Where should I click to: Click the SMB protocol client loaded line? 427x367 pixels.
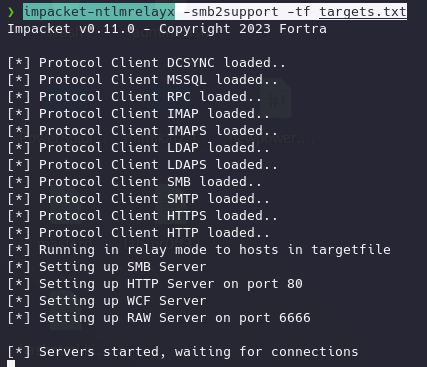point(135,182)
